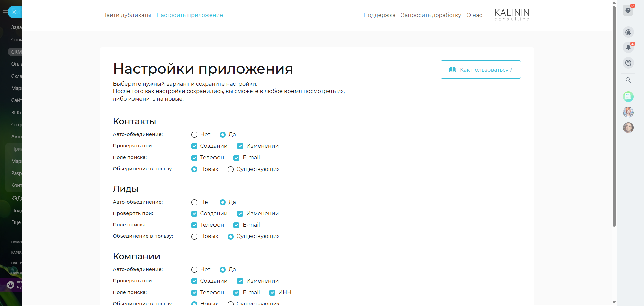644x306 pixels.
Task: Close the slider panel with X button
Action: pos(14,12)
